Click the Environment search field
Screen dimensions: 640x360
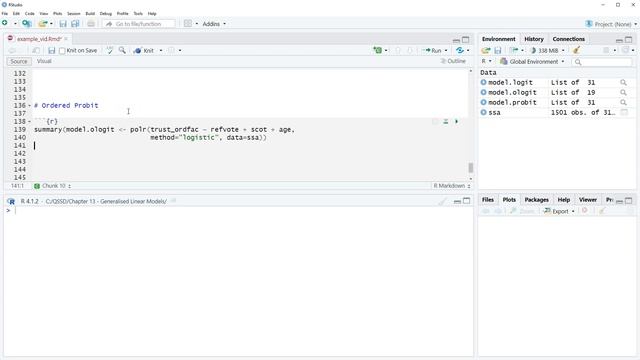[602, 62]
